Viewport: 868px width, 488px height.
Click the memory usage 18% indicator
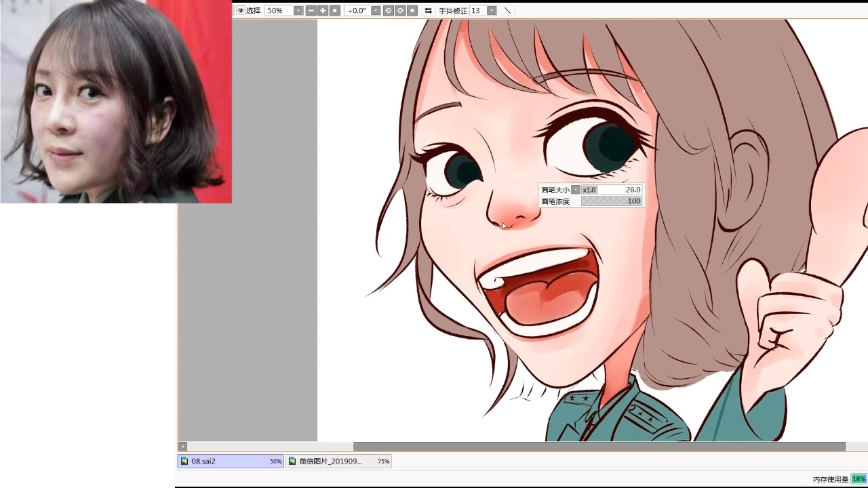859,479
